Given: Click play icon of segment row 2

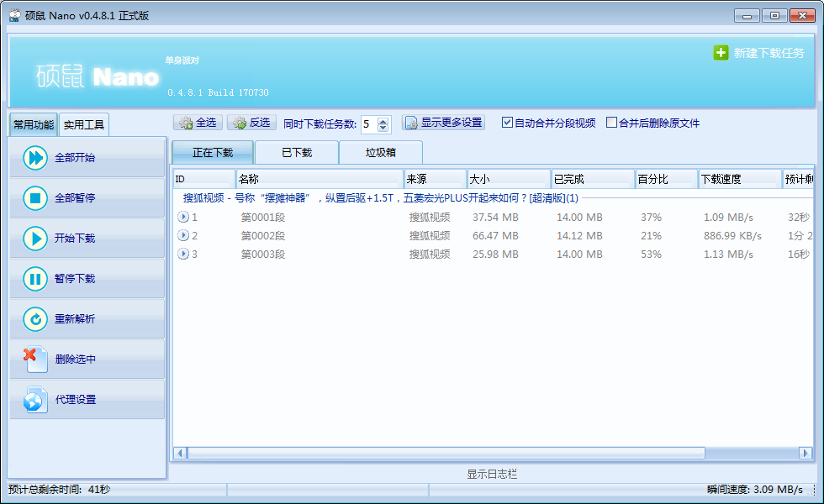Looking at the screenshot, I should 183,235.
